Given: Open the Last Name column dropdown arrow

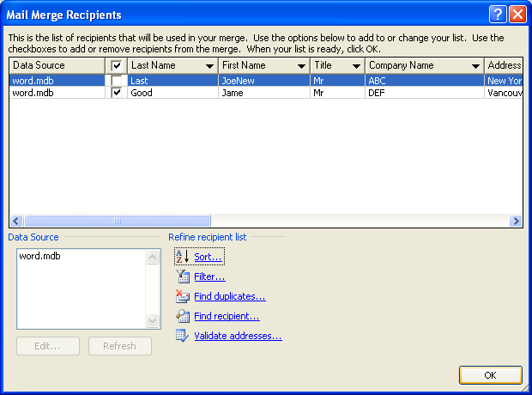Looking at the screenshot, I should click(x=209, y=66).
